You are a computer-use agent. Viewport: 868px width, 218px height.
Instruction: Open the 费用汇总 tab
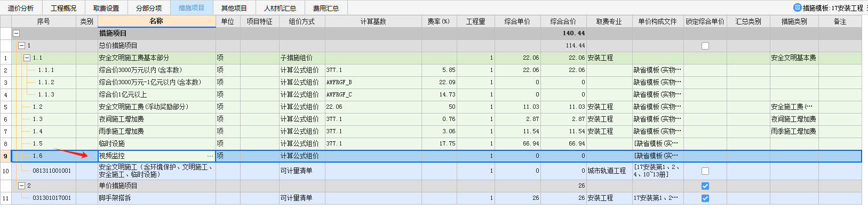(326, 8)
